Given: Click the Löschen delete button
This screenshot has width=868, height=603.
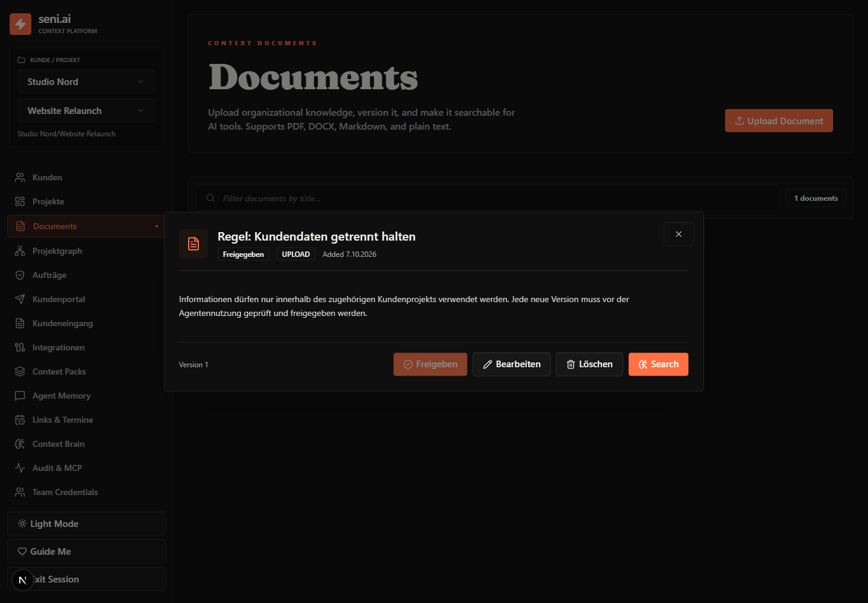Looking at the screenshot, I should [590, 364].
